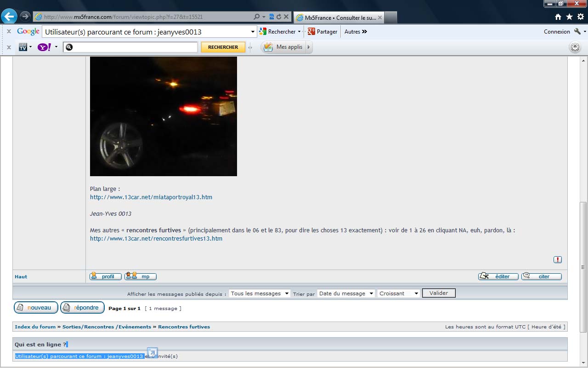
Task: Click the night car photo thumbnail
Action: (164, 116)
